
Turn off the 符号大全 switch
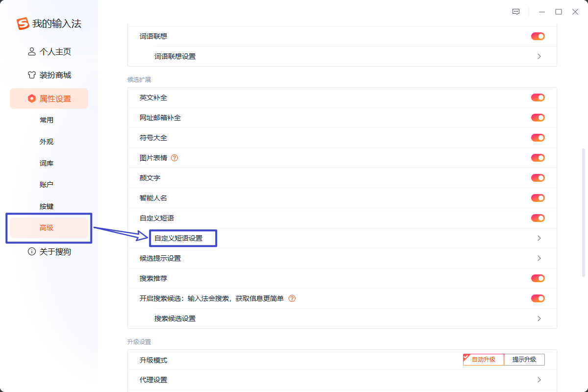pos(538,138)
